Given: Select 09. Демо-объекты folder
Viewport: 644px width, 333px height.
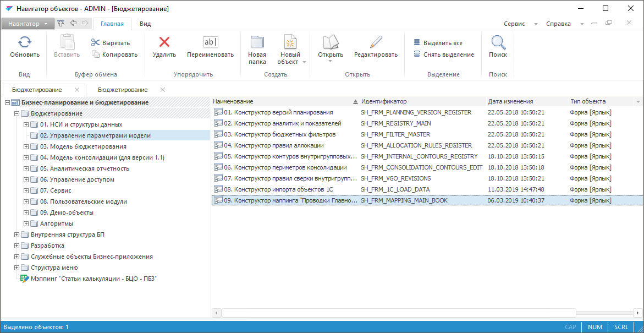Looking at the screenshot, I should (67, 213).
